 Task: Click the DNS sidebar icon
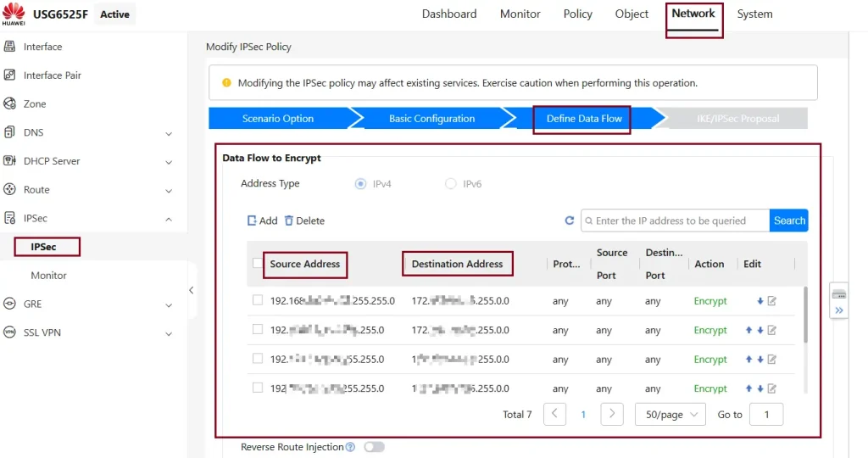click(x=9, y=132)
